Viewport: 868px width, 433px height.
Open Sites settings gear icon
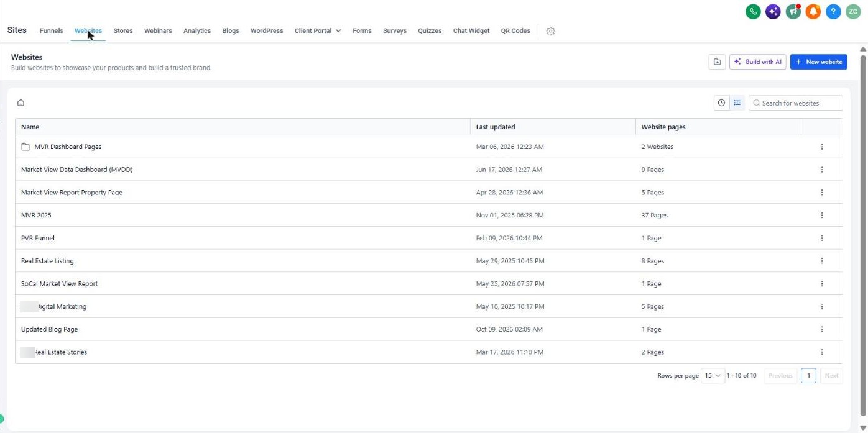(550, 31)
